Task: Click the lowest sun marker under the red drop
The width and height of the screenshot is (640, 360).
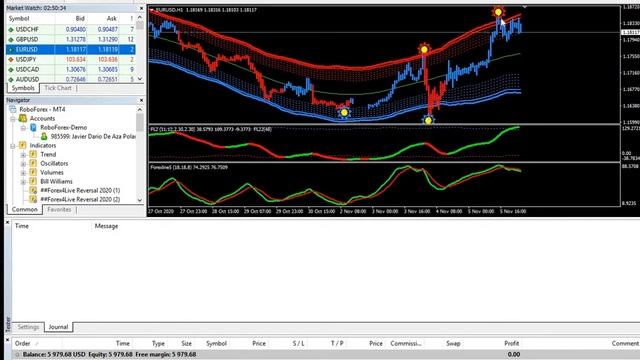Action: pyautogui.click(x=428, y=120)
